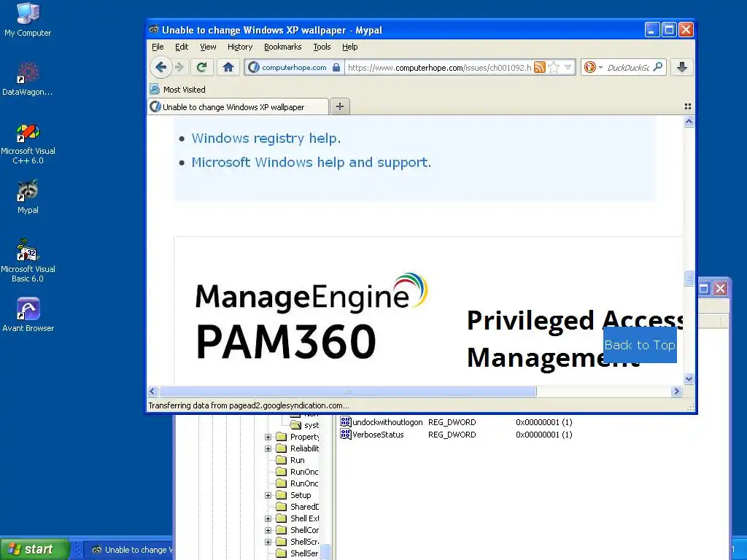
Task: Choose search engine via DuckDuckGo icon dropdown
Action: pyautogui.click(x=593, y=67)
